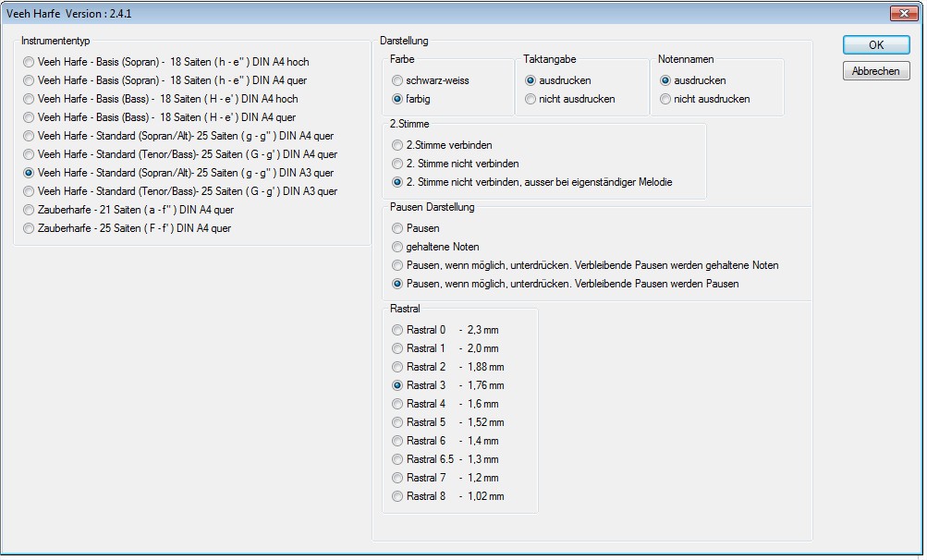Image resolution: width=927 pixels, height=560 pixels.
Task: Choose Rastral 4 with 1,6 mm
Action: pyautogui.click(x=398, y=404)
